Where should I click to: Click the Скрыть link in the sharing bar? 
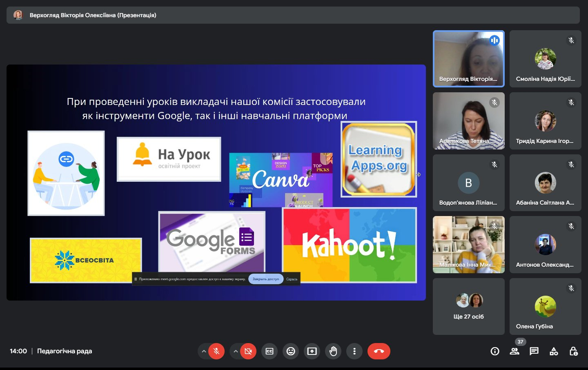292,279
